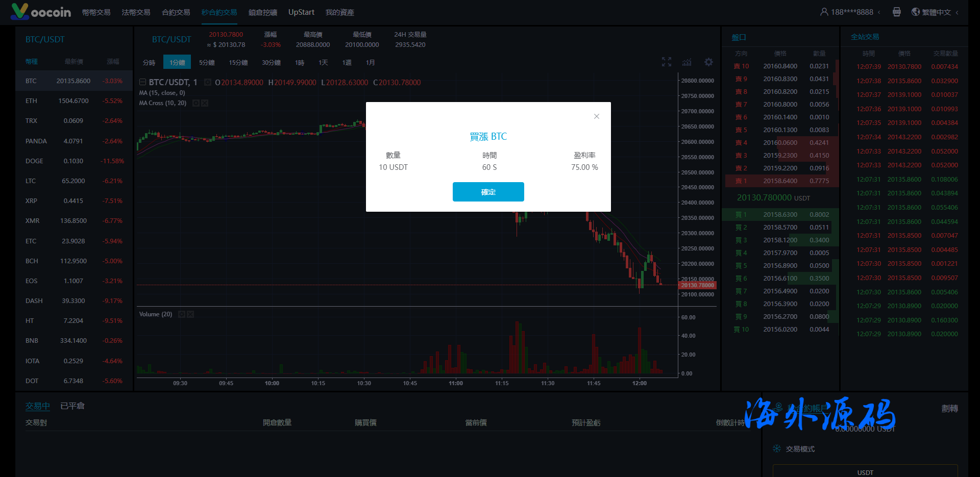
Task: Open Volume indicator settings icon
Action: (181, 314)
